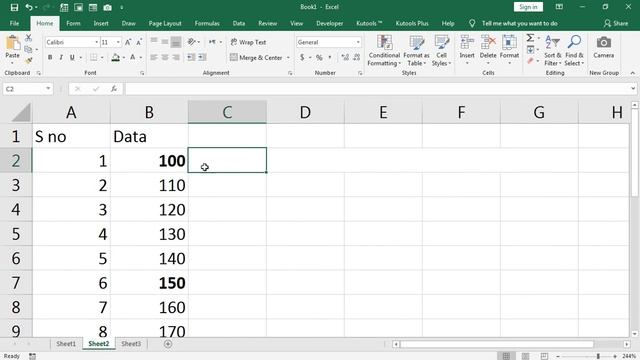Click the Orientation angled text icon
This screenshot has width=640, height=360.
pyautogui.click(x=191, y=42)
